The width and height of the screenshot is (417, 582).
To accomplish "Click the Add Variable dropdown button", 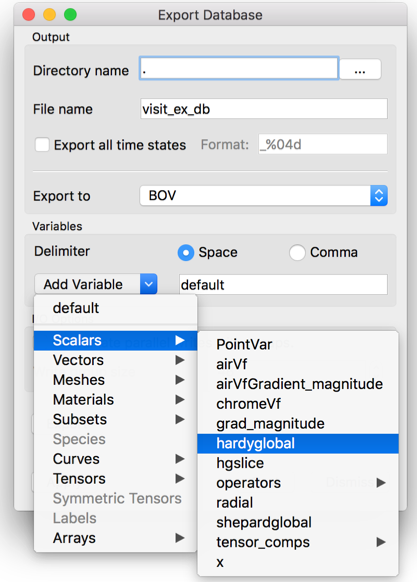I will pyautogui.click(x=96, y=284).
